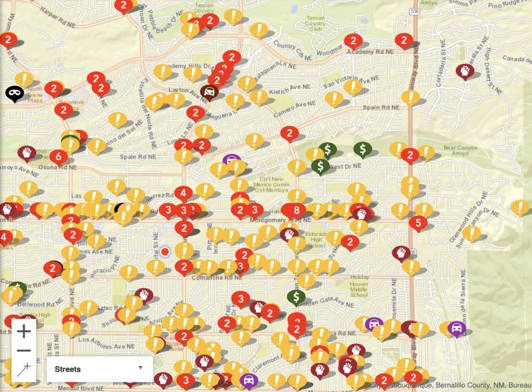Click the green dollar marker near West Dr NE
Image resolution: width=532 pixels, height=392 pixels.
321,166
